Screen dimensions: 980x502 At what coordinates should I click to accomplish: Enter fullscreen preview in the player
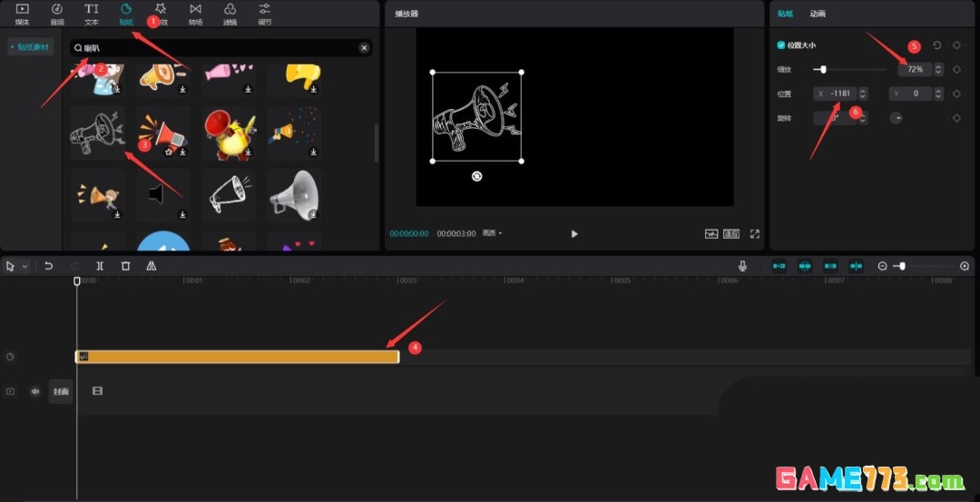click(x=754, y=233)
